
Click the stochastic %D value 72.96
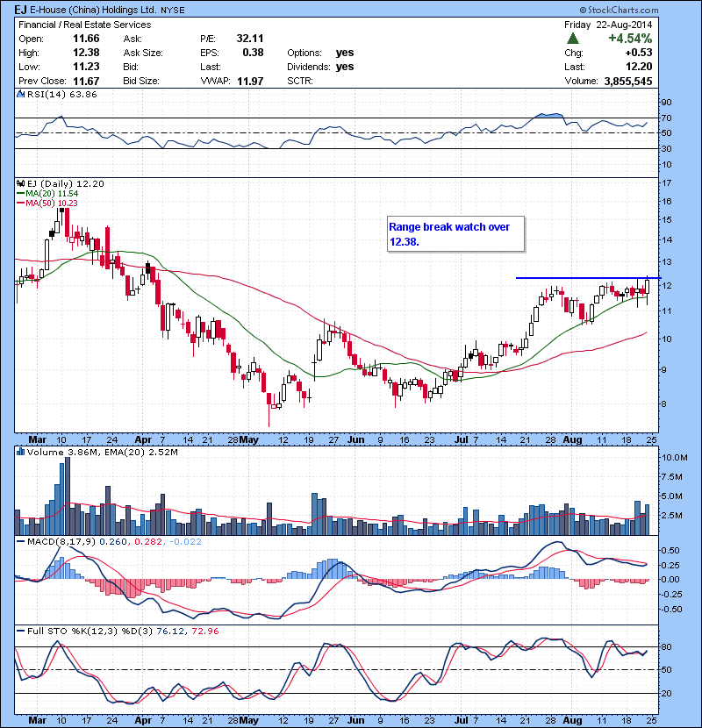204,631
